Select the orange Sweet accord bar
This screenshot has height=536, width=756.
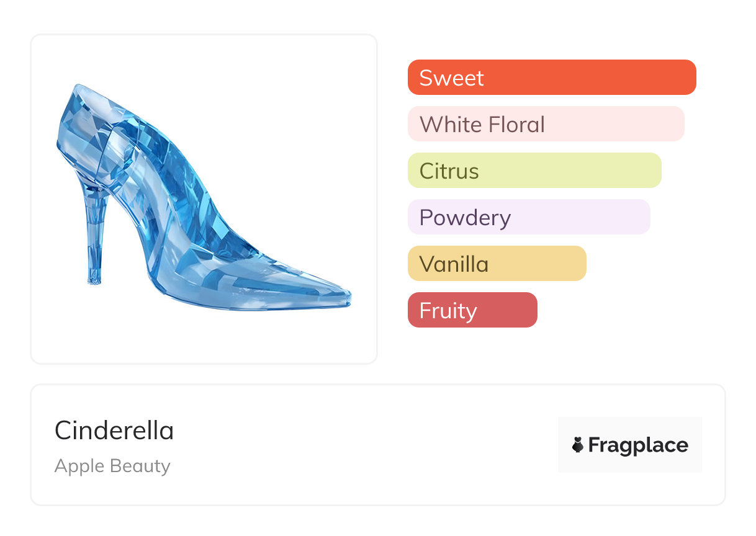[552, 78]
